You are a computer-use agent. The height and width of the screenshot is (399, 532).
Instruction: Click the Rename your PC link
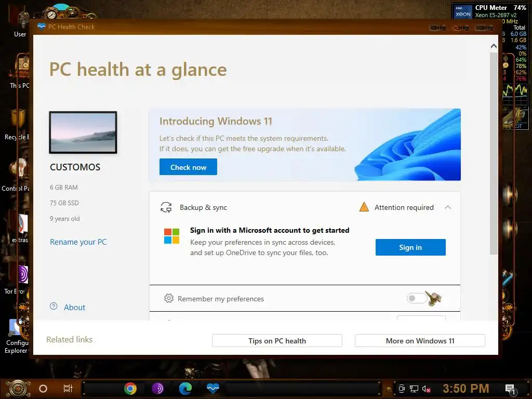(78, 242)
